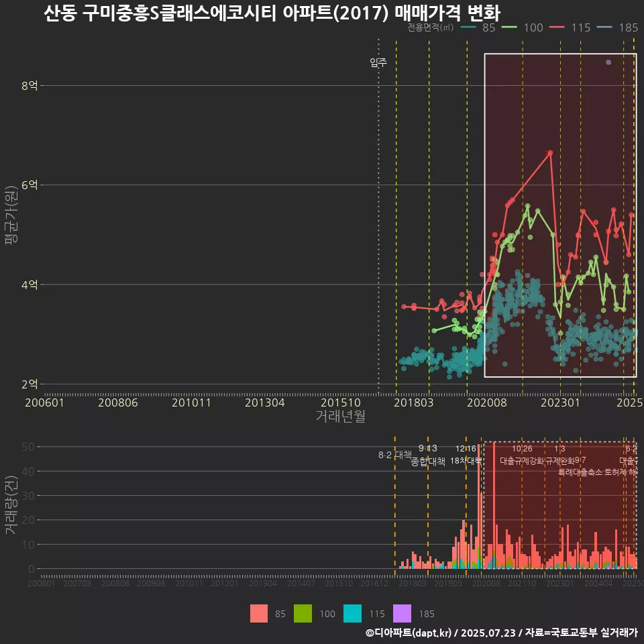This screenshot has width=644, height=644.
Task: Click the '202008' price chart x-axis label
Action: tap(487, 402)
